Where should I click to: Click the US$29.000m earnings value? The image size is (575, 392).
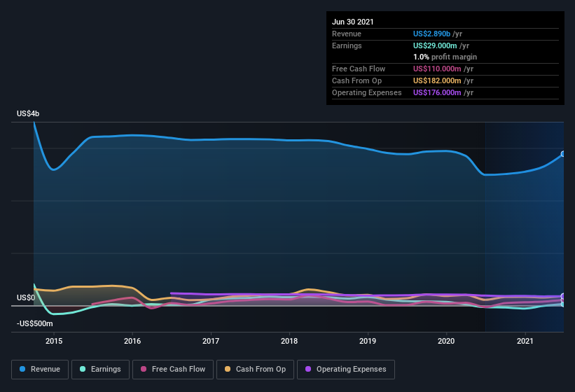pos(435,45)
